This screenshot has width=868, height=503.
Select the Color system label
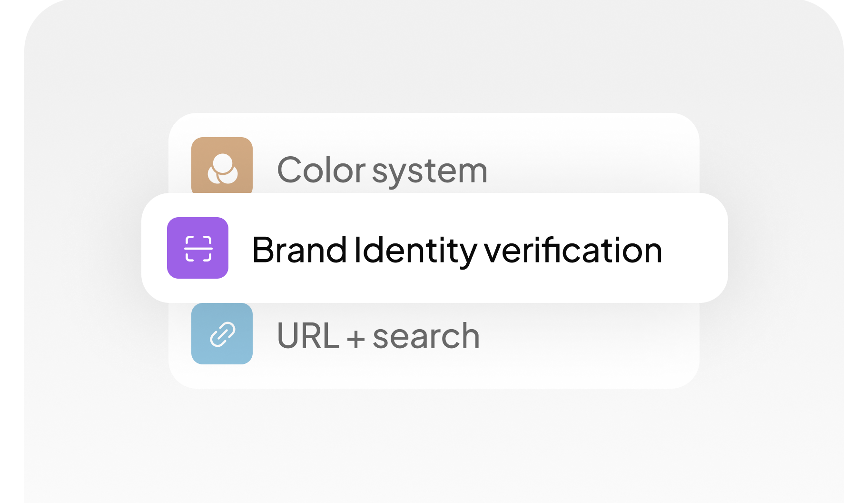[x=382, y=170]
